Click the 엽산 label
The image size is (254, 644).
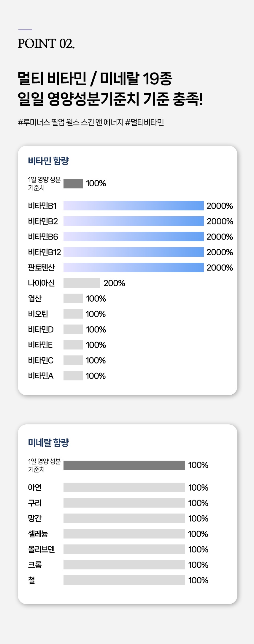[x=35, y=298]
